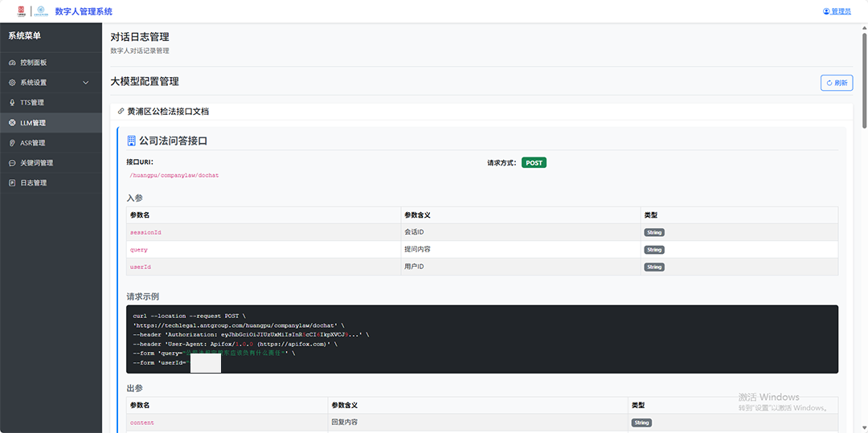Go to 关键词管理 in the sidebar
Screen dimensions: 868x433
click(x=36, y=163)
